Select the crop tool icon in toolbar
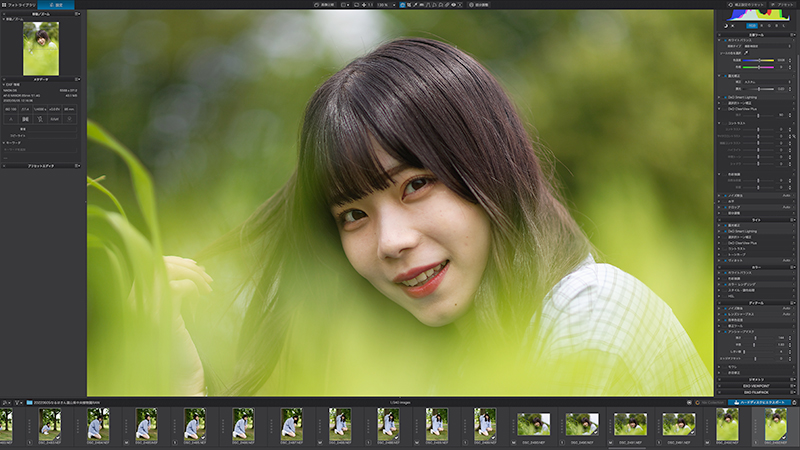Image resolution: width=800 pixels, height=450 pixels. click(x=409, y=5)
